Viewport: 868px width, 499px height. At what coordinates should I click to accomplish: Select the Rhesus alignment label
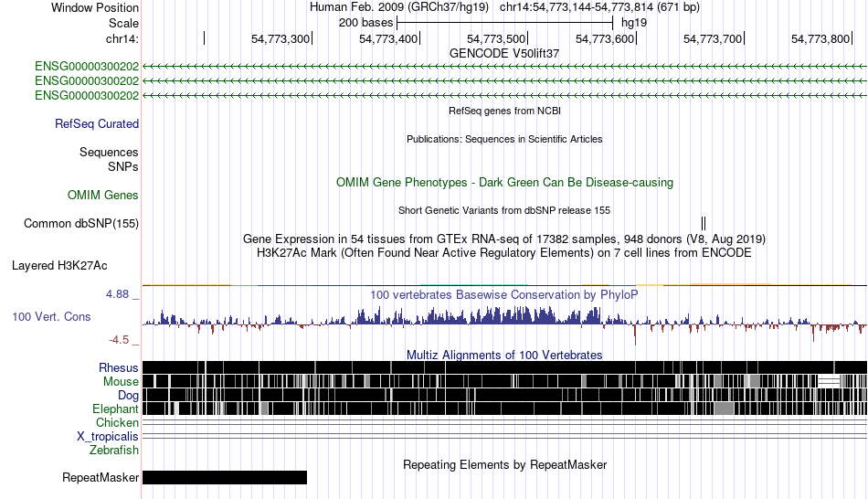click(x=119, y=367)
